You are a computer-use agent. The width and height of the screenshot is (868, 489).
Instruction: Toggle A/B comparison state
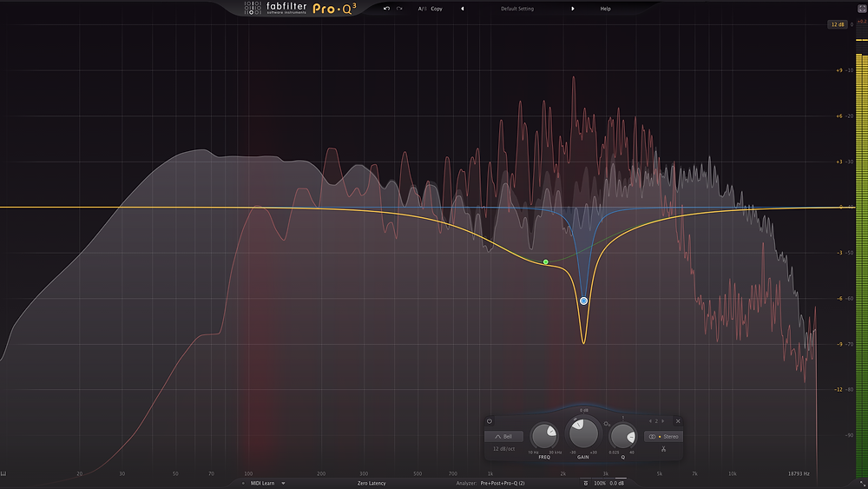click(423, 9)
